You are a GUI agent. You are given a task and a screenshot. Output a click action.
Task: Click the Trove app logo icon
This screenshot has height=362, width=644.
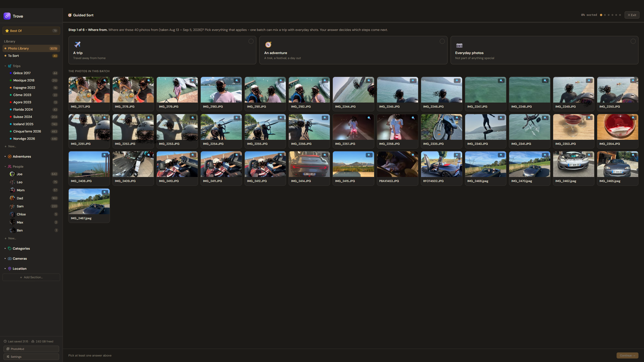[7, 16]
